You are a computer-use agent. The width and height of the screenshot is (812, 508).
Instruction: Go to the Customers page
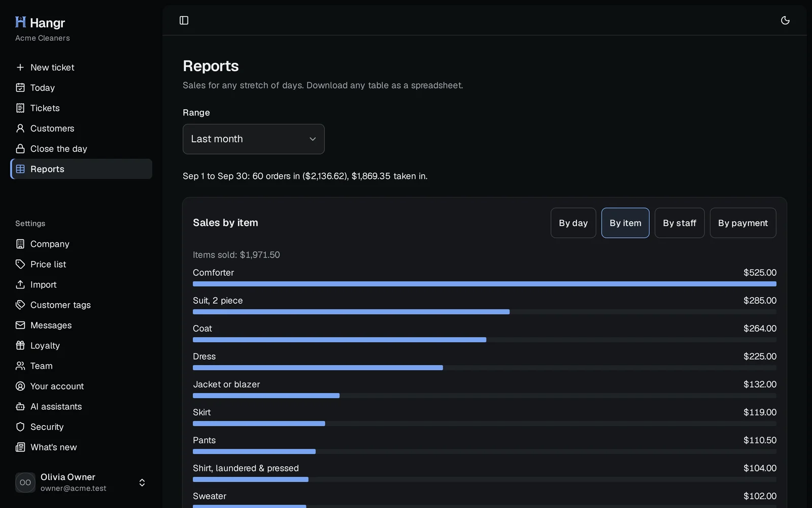pyautogui.click(x=81, y=129)
